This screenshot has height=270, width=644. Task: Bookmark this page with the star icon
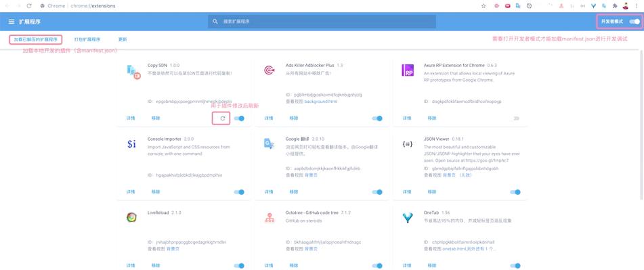tap(484, 5)
